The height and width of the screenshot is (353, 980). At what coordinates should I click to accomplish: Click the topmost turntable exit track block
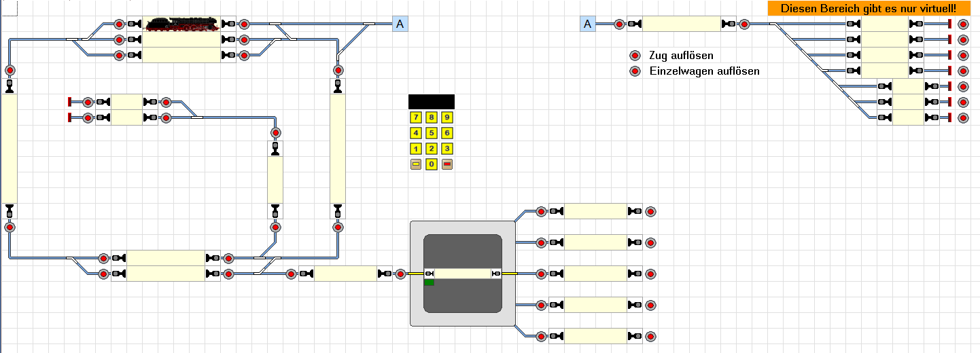596,211
